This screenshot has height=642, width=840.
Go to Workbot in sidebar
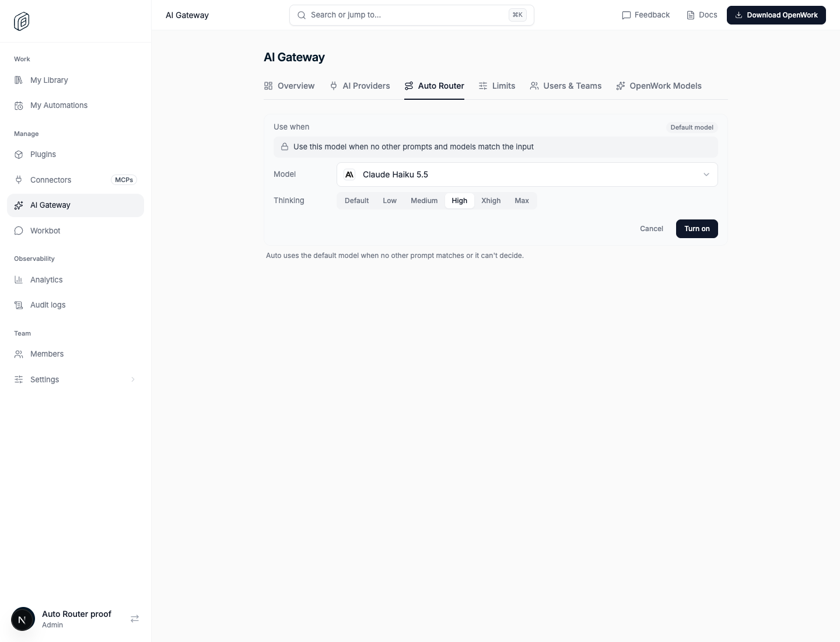75,231
